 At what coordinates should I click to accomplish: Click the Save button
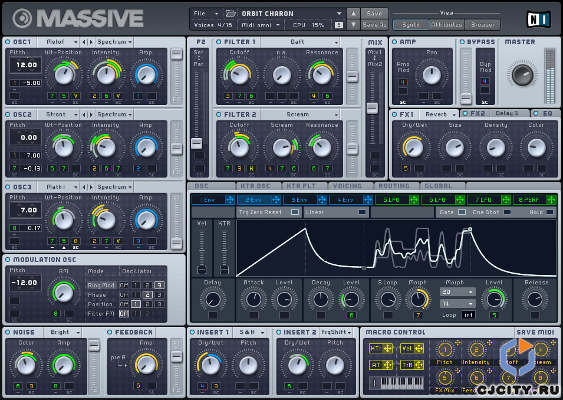(374, 13)
